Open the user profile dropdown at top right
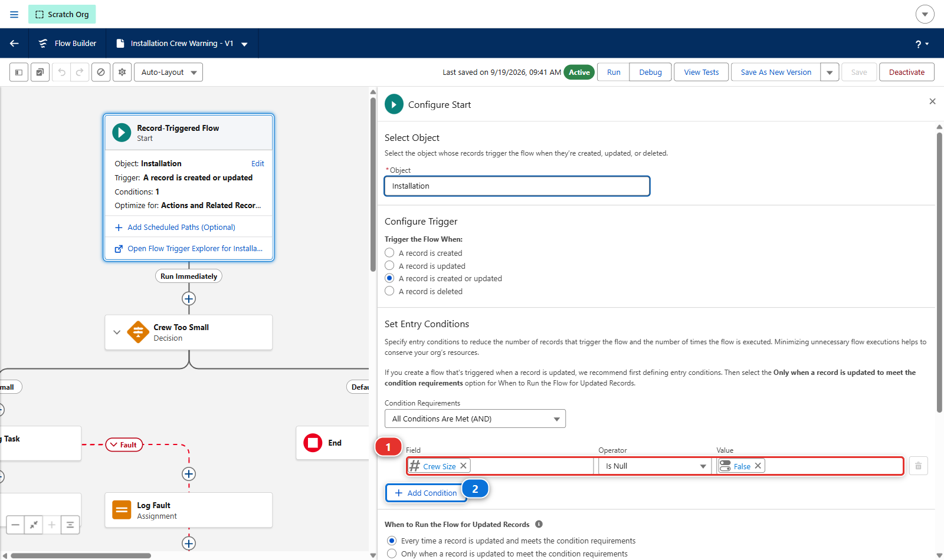This screenshot has height=560, width=944. click(x=925, y=14)
